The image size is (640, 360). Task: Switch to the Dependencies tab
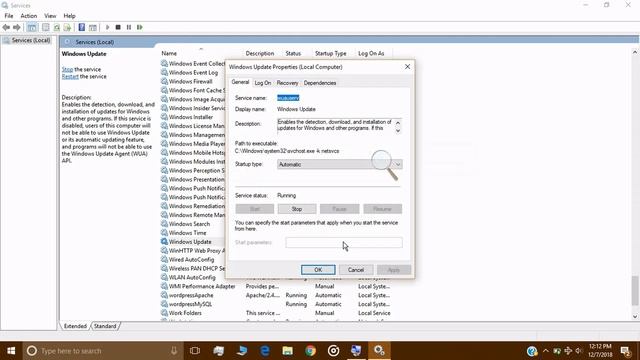pyautogui.click(x=320, y=83)
